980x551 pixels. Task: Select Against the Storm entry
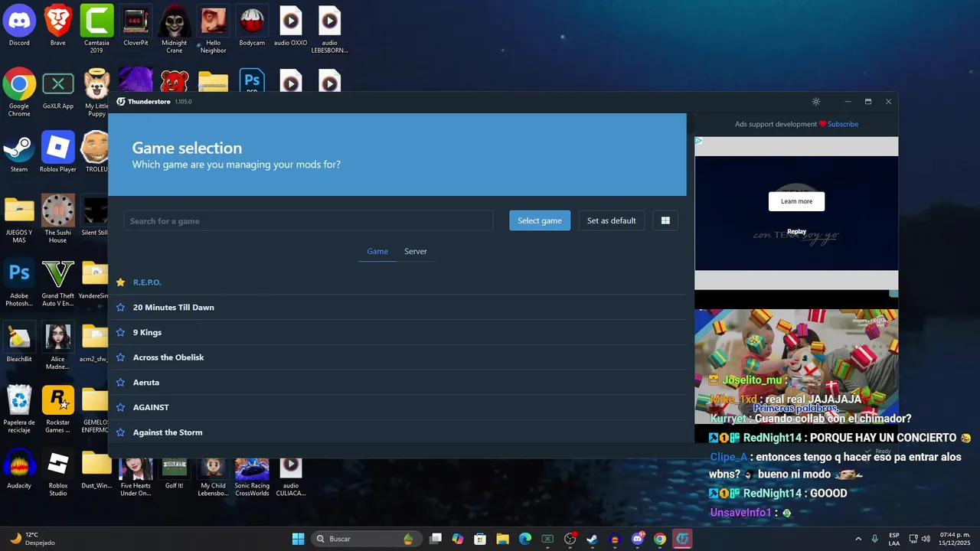(x=168, y=433)
